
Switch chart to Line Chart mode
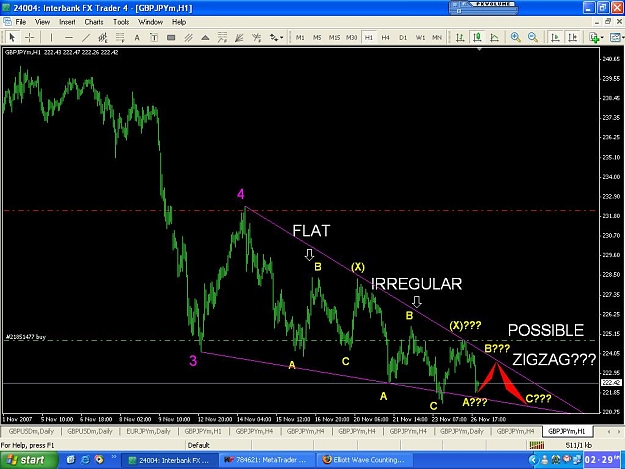494,37
